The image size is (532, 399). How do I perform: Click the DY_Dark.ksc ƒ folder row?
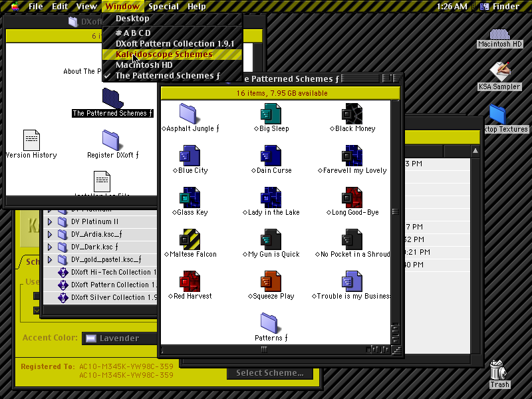100,247
